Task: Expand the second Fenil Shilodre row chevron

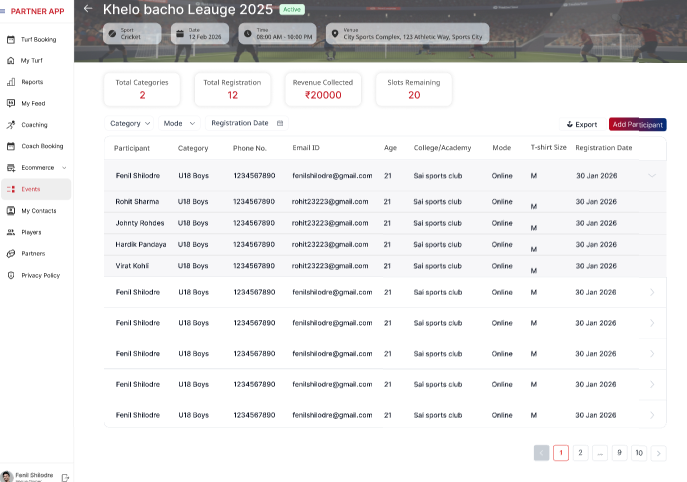Action: [x=652, y=292]
